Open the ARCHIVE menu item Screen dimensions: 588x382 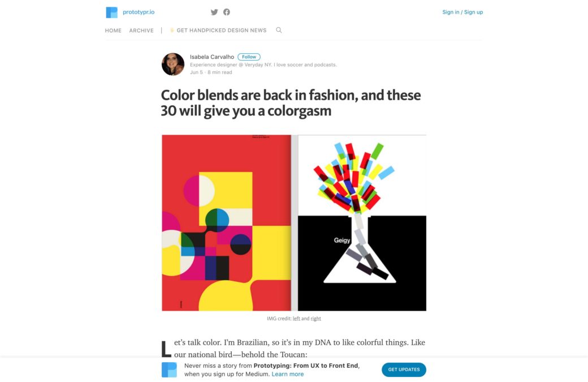click(x=141, y=31)
